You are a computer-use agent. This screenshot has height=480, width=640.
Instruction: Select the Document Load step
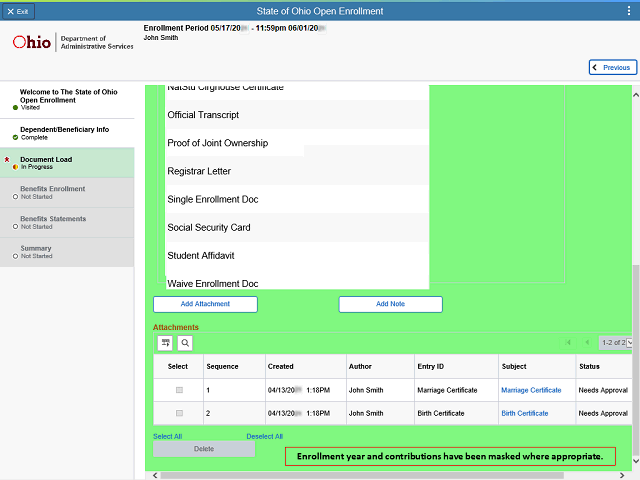pos(67,163)
